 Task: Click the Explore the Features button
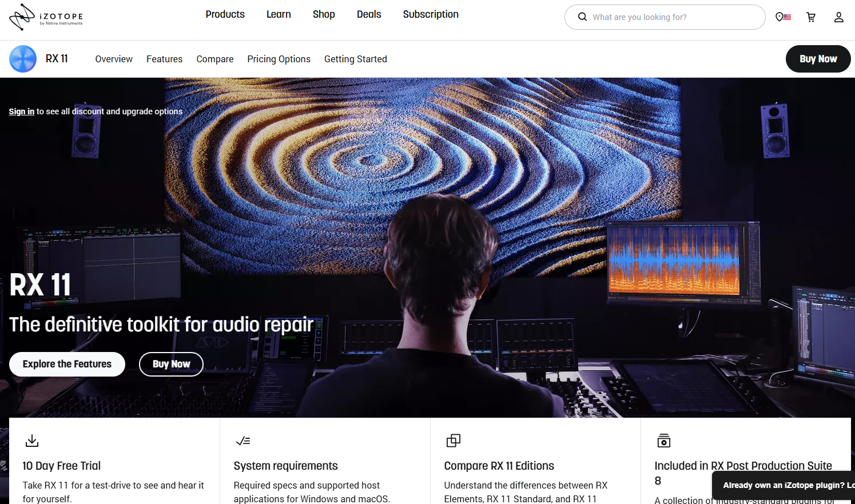[x=67, y=364]
